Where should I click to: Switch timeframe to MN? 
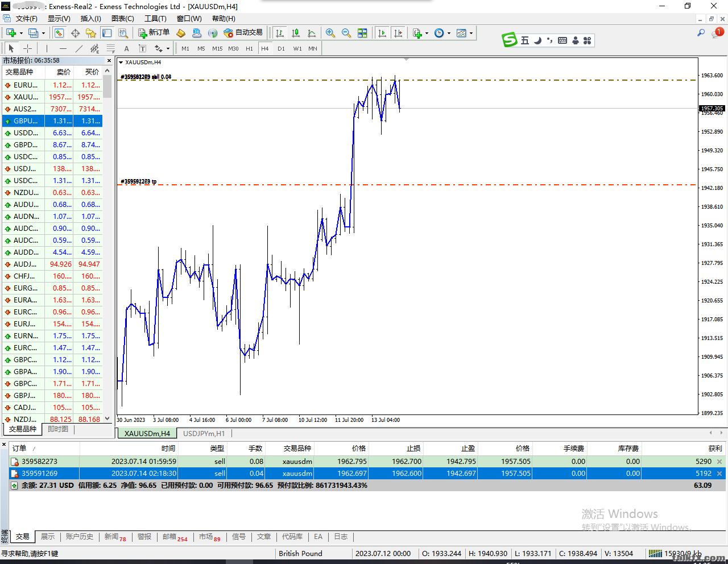(x=313, y=48)
